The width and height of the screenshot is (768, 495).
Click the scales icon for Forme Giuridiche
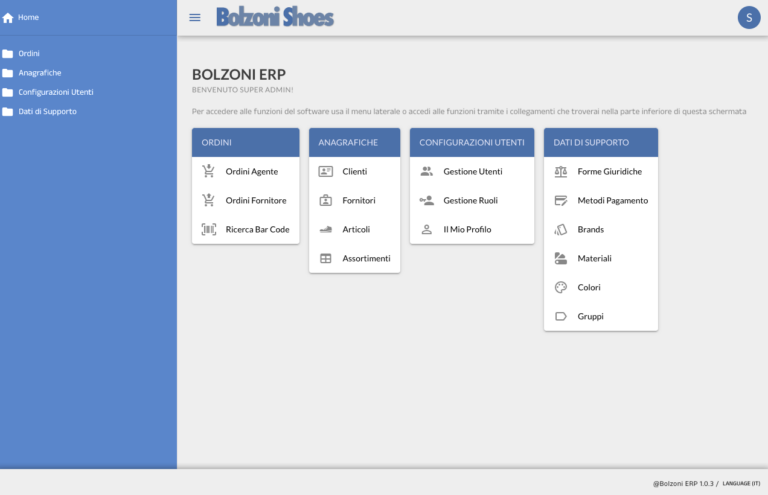click(x=561, y=171)
